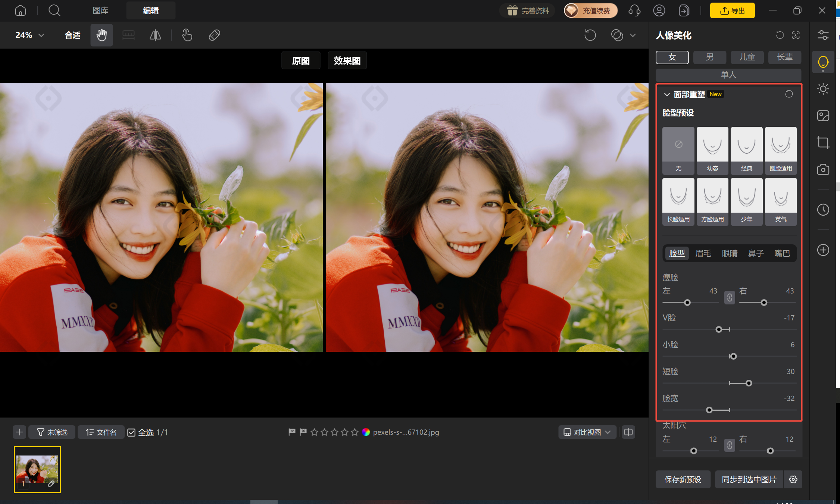Image resolution: width=840 pixels, height=504 pixels.
Task: Click the 保存新预设 button
Action: pos(683,479)
